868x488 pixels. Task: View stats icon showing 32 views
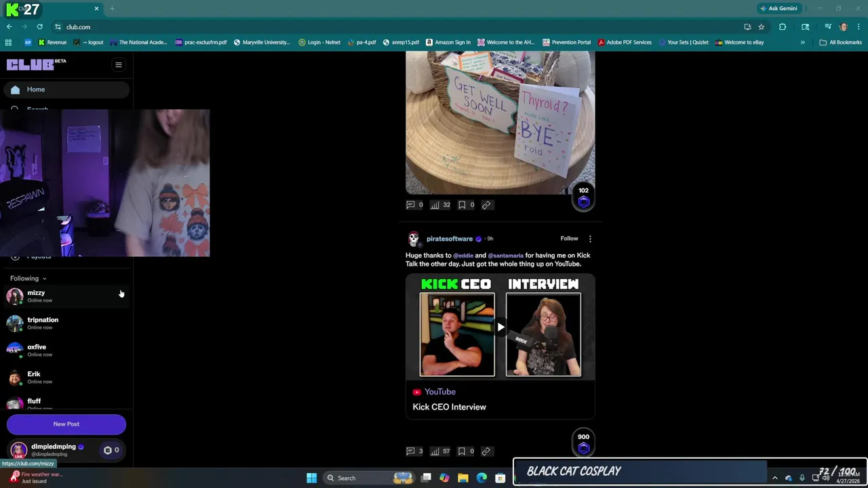click(441, 205)
